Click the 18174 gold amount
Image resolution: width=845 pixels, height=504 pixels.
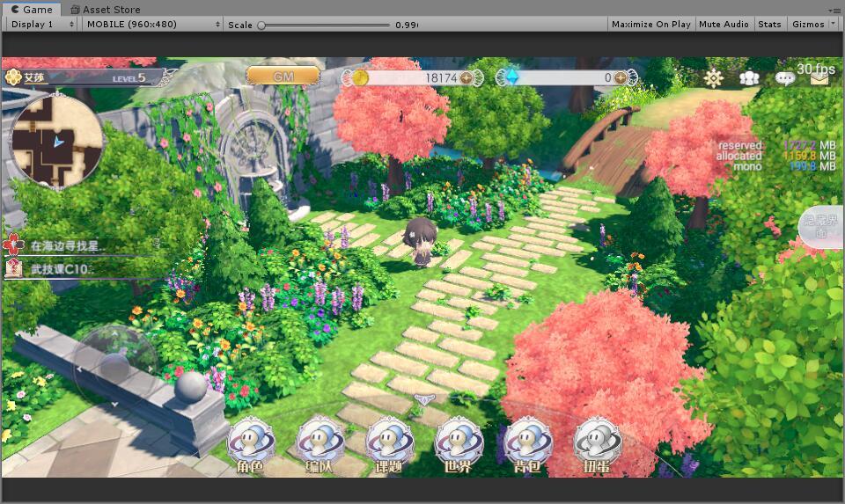coord(441,78)
